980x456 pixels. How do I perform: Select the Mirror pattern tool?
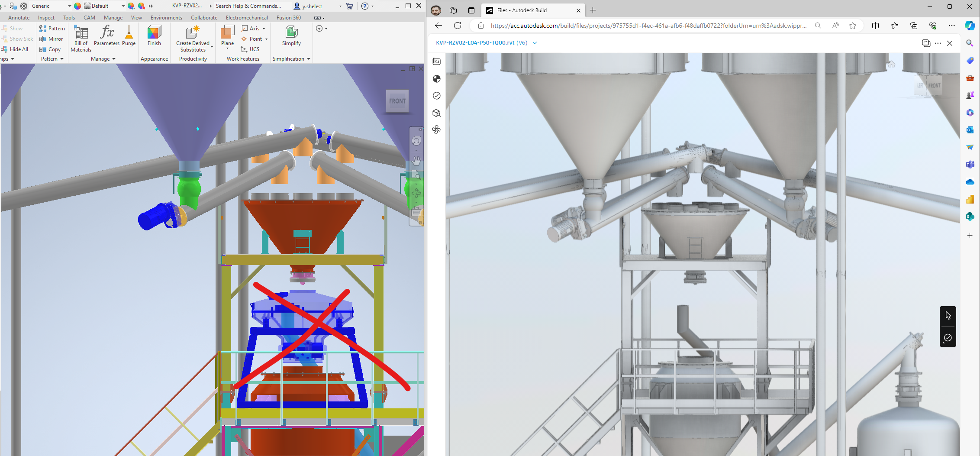[x=52, y=39]
